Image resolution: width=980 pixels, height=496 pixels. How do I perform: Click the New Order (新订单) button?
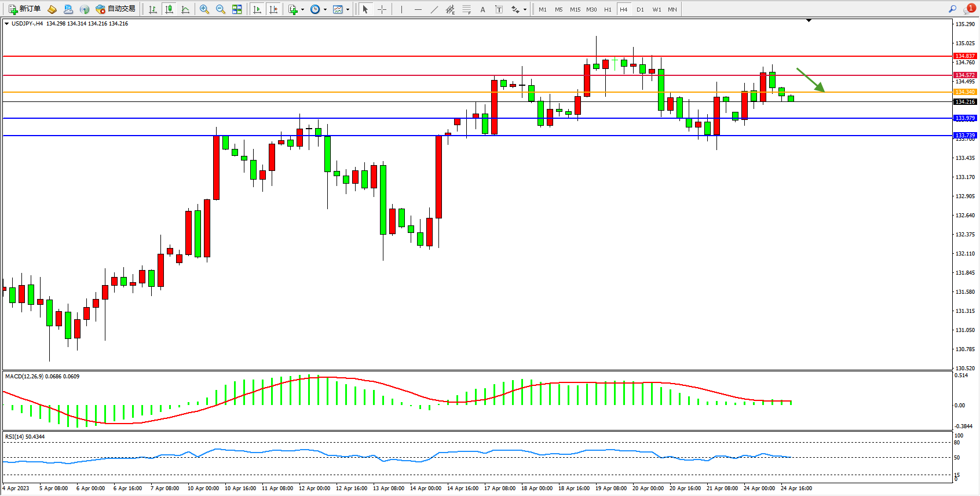coord(24,9)
